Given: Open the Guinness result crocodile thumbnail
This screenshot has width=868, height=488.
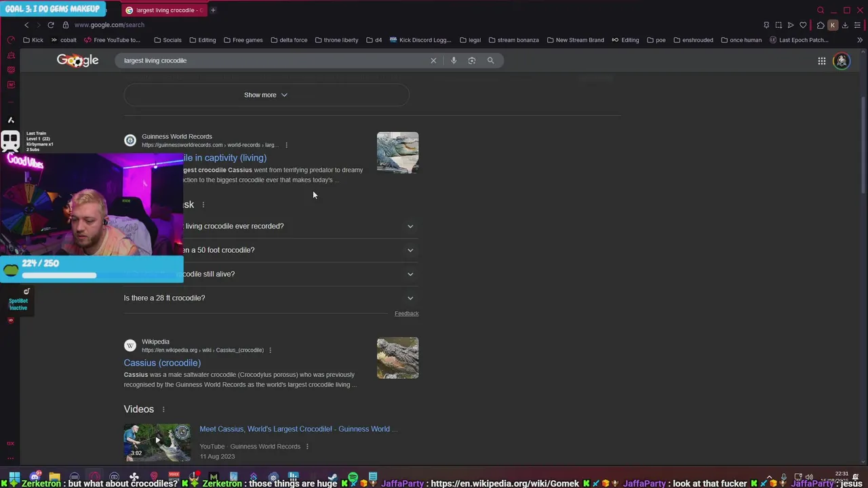Looking at the screenshot, I should 397,152.
